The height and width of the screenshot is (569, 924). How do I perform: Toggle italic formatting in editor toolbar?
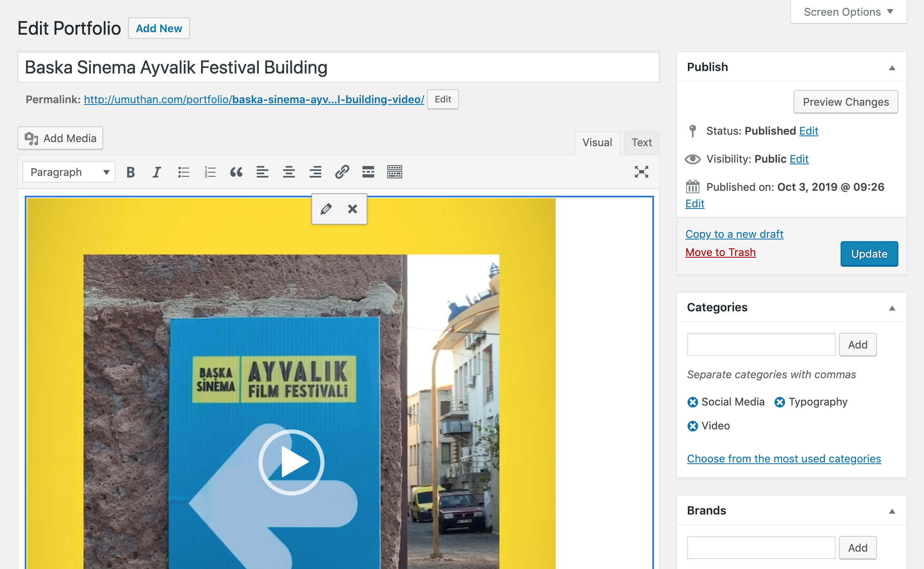coord(156,172)
